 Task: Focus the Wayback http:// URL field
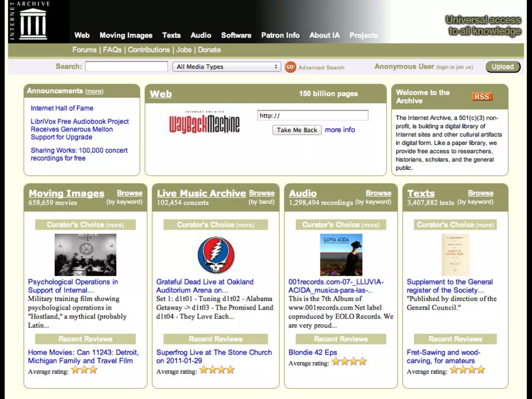point(312,116)
